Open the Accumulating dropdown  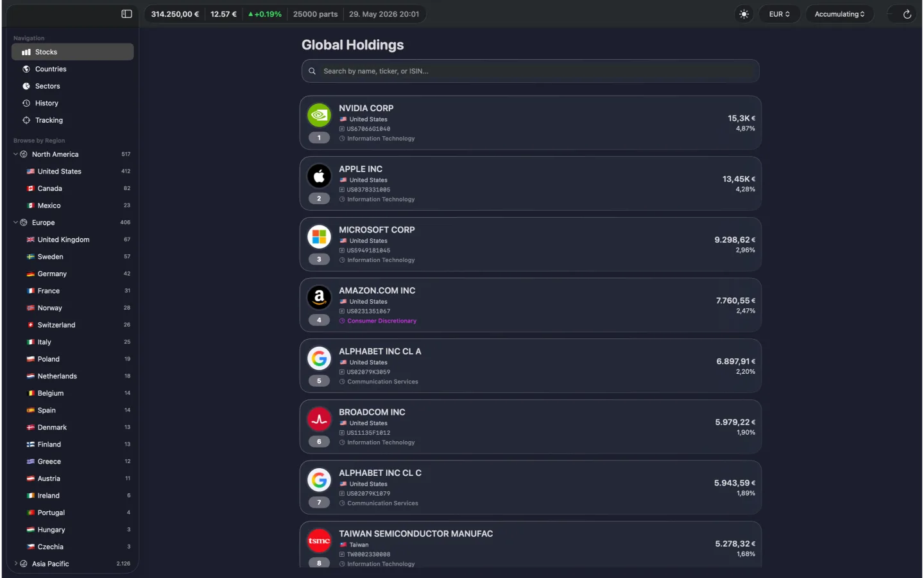[839, 14]
